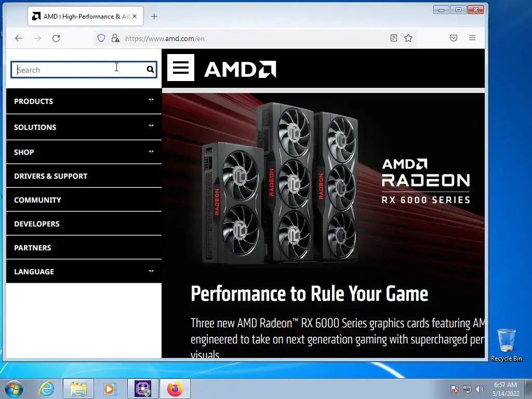
Task: Click the site security padlock icon
Action: [x=115, y=38]
